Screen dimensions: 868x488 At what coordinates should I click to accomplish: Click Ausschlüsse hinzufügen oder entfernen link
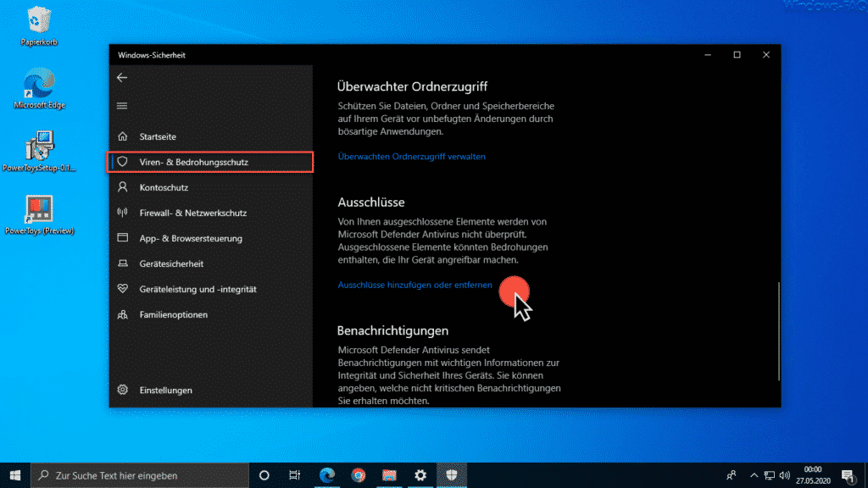[415, 285]
